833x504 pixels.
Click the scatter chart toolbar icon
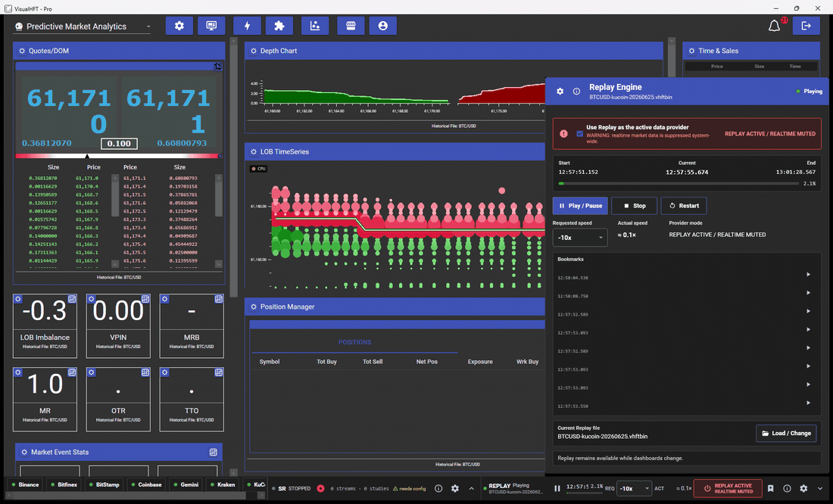click(x=315, y=26)
